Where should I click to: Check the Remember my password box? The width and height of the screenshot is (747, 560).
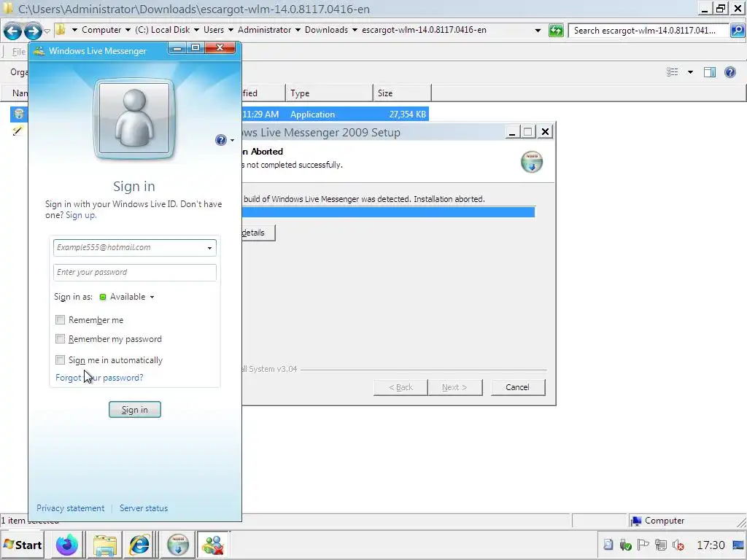pyautogui.click(x=60, y=338)
